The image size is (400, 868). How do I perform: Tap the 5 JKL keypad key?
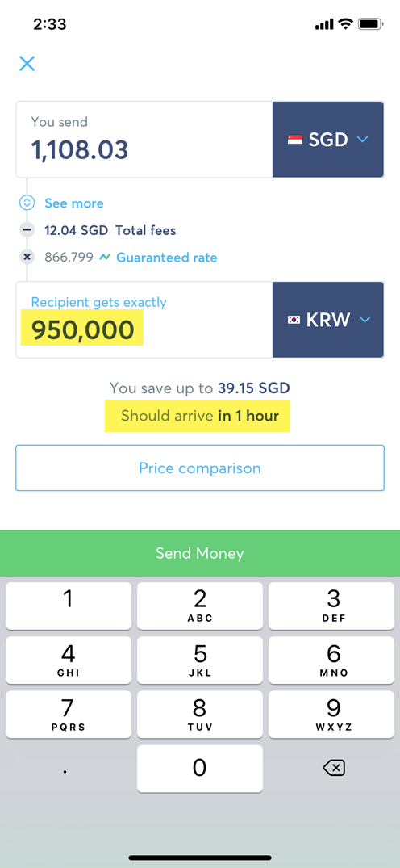point(200,660)
